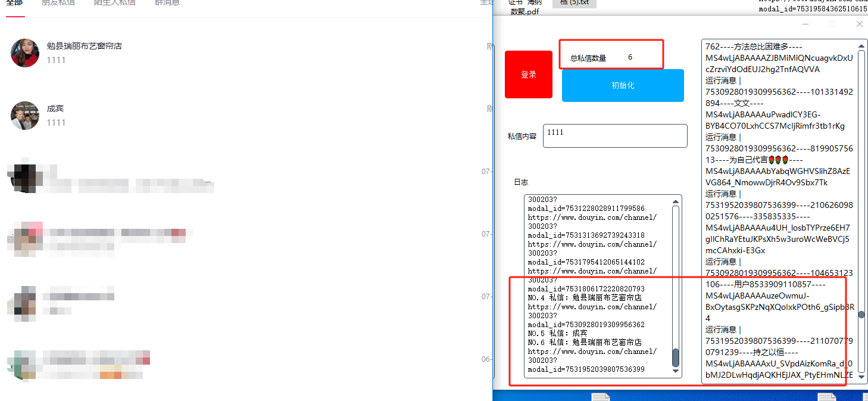Click log line modal_id=7531806172220820793
The height and width of the screenshot is (401, 868).
[586, 289]
